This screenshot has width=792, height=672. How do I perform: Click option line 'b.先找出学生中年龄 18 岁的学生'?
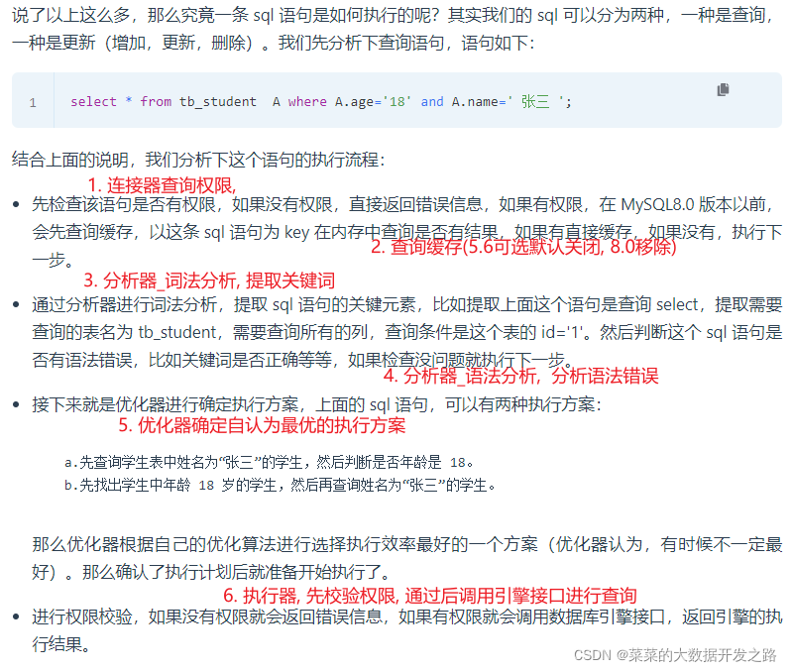coord(281,486)
